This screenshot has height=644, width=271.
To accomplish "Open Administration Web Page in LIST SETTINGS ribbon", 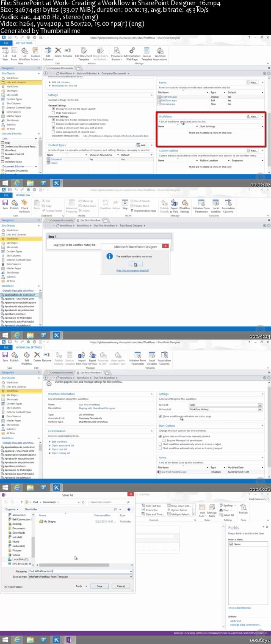I will click(132, 53).
